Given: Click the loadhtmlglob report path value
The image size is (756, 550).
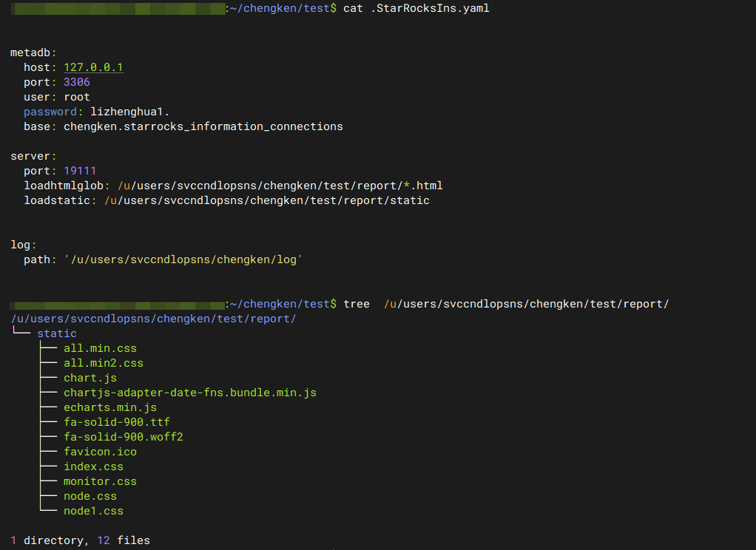Looking at the screenshot, I should click(x=280, y=186).
